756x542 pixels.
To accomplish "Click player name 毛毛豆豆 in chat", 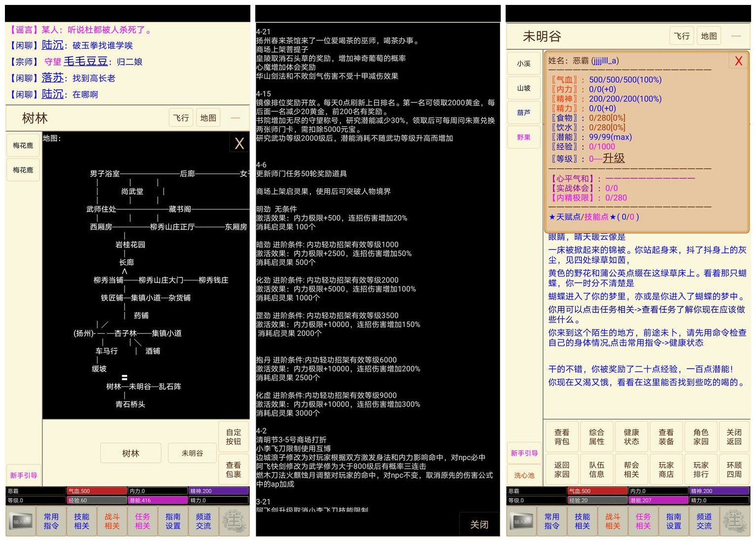I will 86,61.
